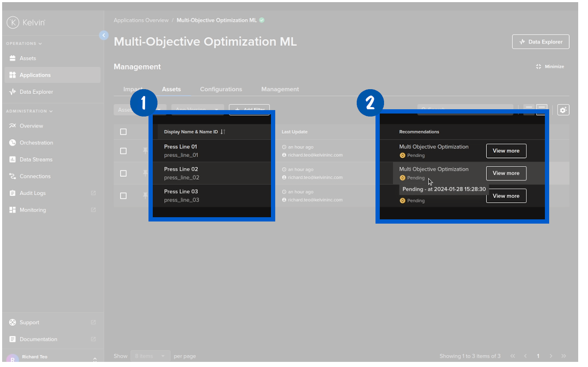
Task: Click View more for Press Line 01
Action: 506,151
